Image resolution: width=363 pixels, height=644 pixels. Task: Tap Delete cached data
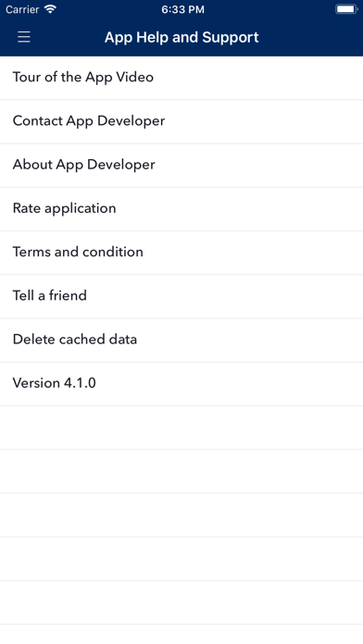tap(181, 341)
